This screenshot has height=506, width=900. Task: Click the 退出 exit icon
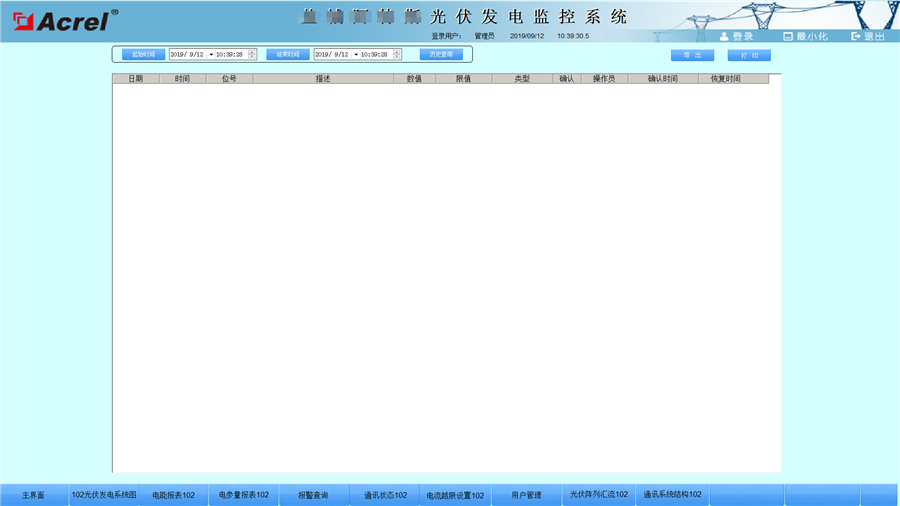[856, 36]
